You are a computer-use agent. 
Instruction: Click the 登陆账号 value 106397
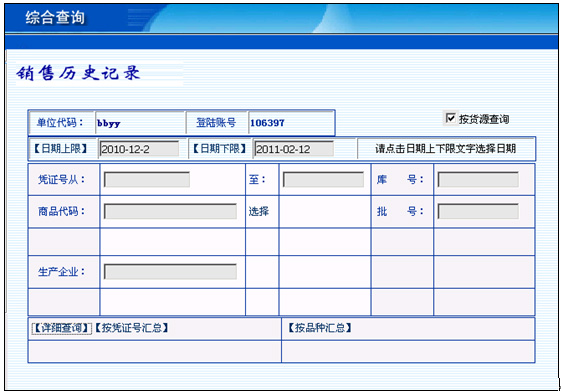coord(267,123)
